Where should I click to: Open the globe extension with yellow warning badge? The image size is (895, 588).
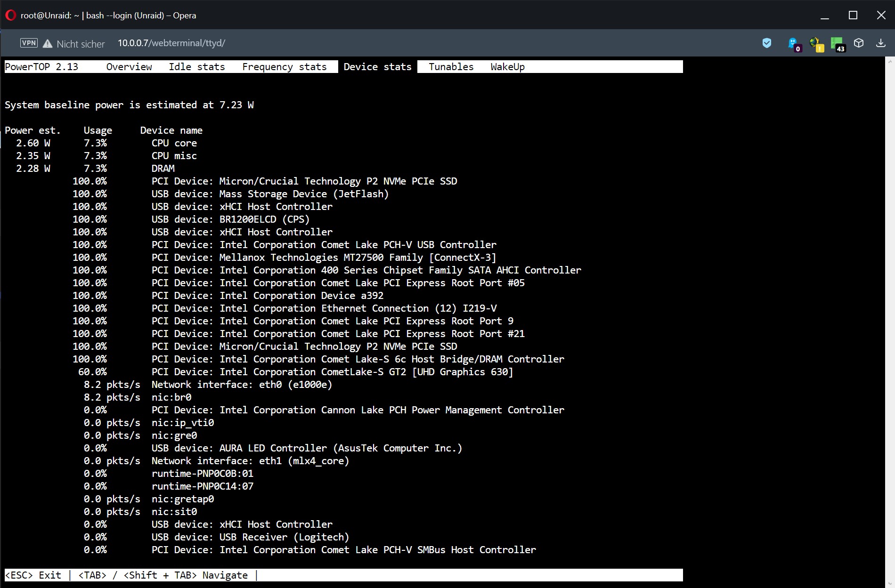tap(816, 44)
